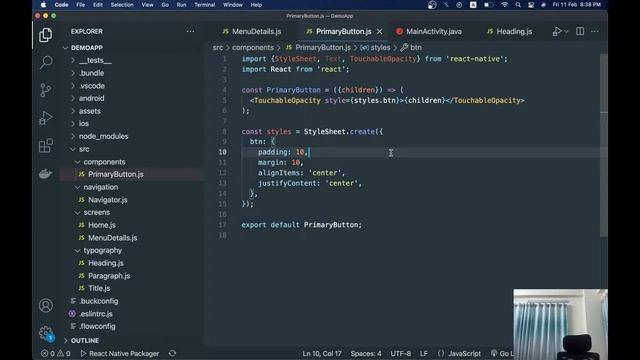This screenshot has height=360, width=640.
Task: Click LF end-of-line status item
Action: (x=424, y=353)
